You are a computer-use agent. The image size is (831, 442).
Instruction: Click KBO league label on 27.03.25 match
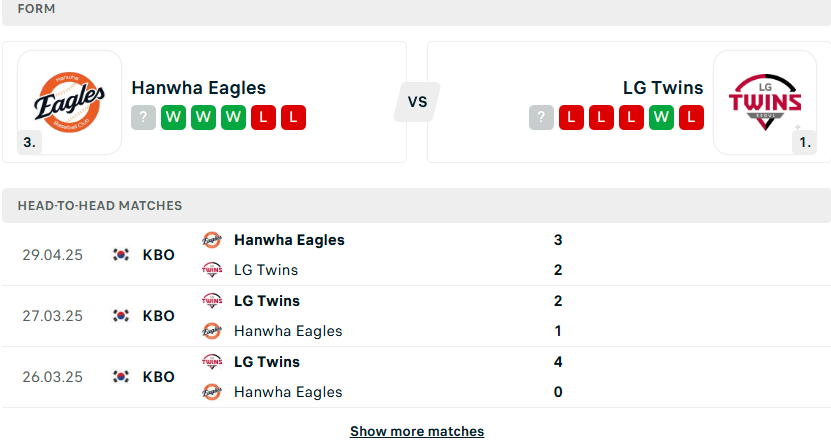(158, 316)
